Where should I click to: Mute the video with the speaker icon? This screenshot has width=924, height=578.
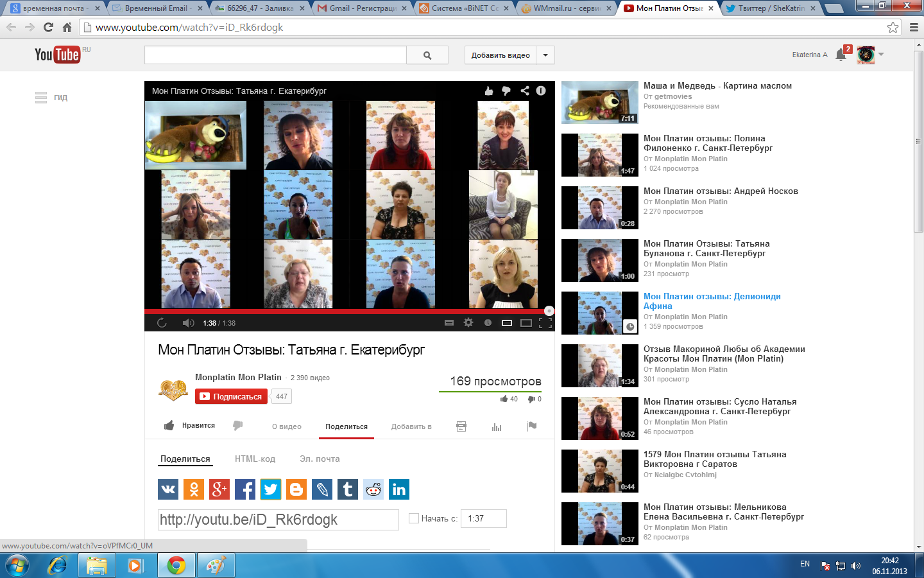click(x=188, y=323)
